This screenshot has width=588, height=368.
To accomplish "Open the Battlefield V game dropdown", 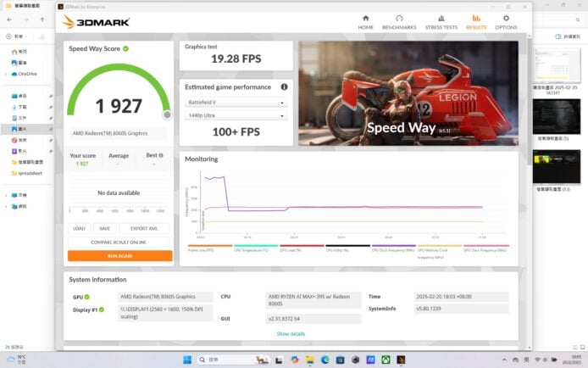I will tap(236, 103).
